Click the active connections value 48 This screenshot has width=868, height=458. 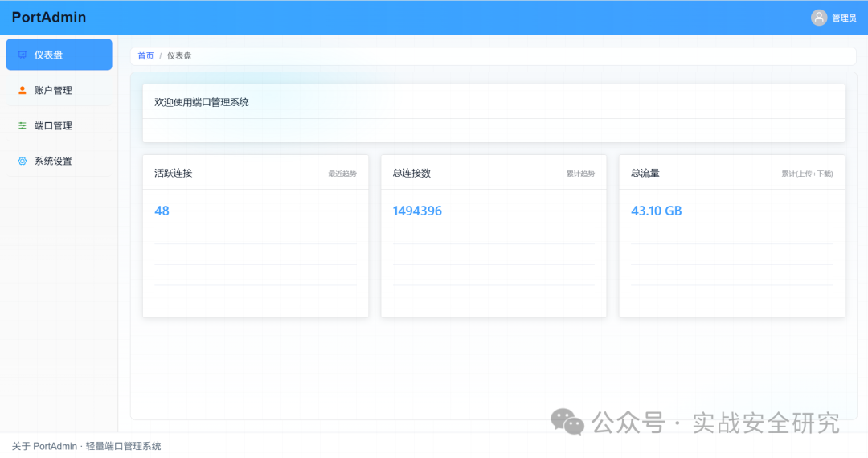(162, 211)
